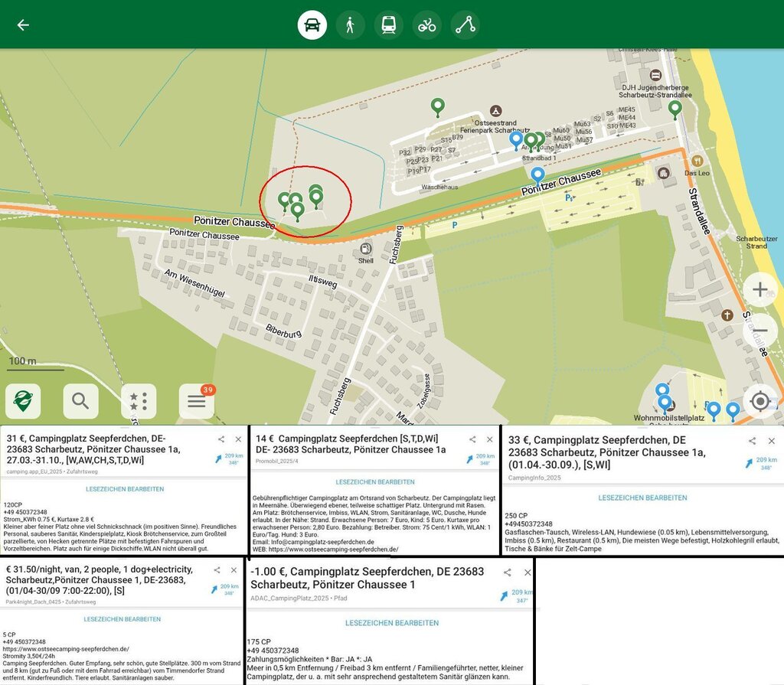The width and height of the screenshot is (784, 685).
Task: Click green pin north of Ferienpark
Action: pyautogui.click(x=437, y=107)
